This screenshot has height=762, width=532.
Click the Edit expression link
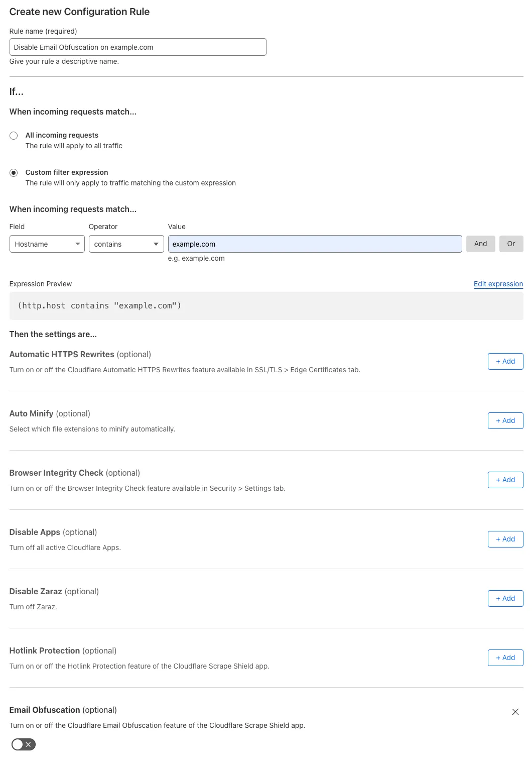point(498,284)
